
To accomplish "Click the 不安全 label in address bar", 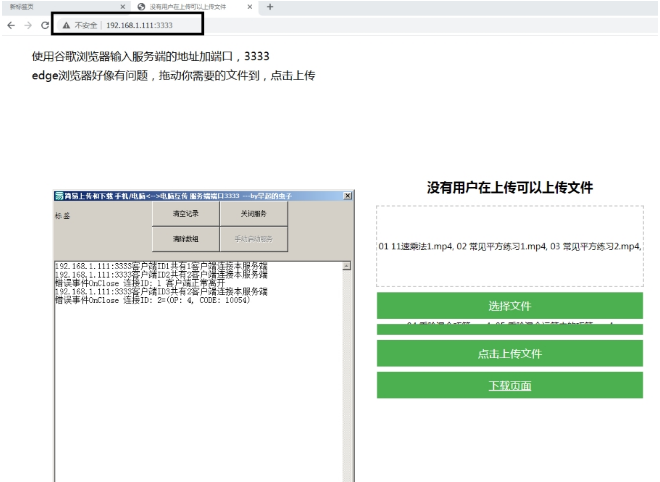I will click(86, 25).
